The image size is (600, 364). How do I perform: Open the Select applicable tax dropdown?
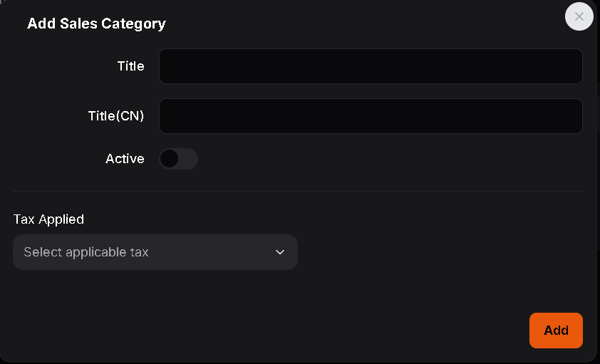click(x=155, y=252)
